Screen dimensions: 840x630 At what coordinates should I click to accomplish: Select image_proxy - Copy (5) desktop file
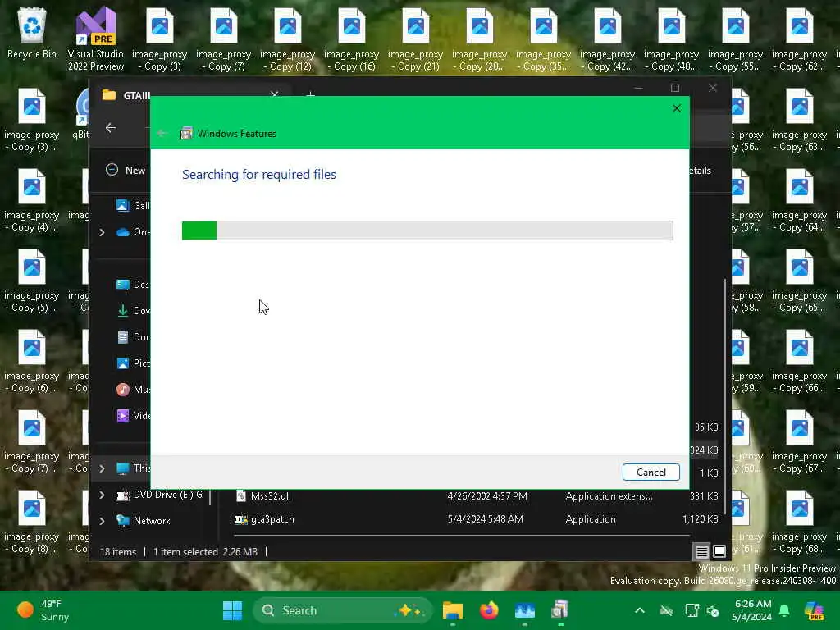(x=32, y=281)
